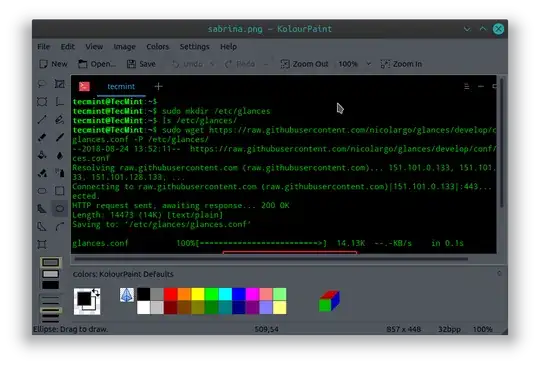Image resolution: width=540 pixels, height=367 pixels.
Task: Click the New toolbar button
Action: pyautogui.click(x=53, y=64)
